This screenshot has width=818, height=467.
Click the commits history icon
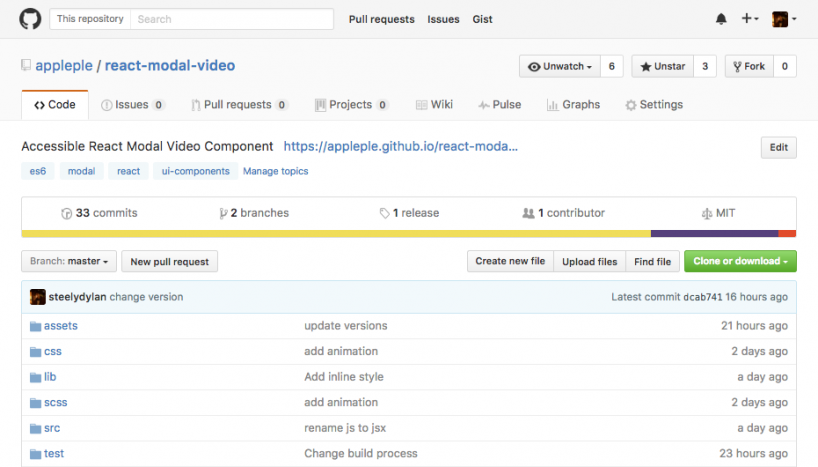coord(67,213)
